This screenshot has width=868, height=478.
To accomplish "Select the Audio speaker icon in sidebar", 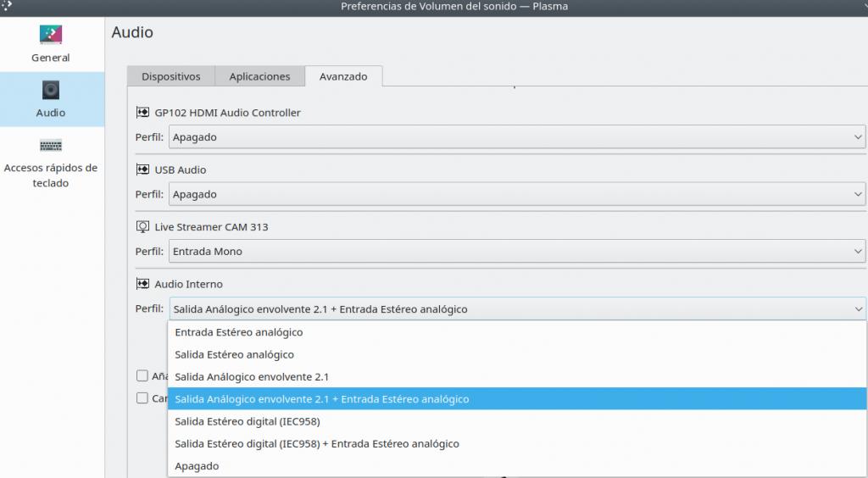I will [51, 90].
